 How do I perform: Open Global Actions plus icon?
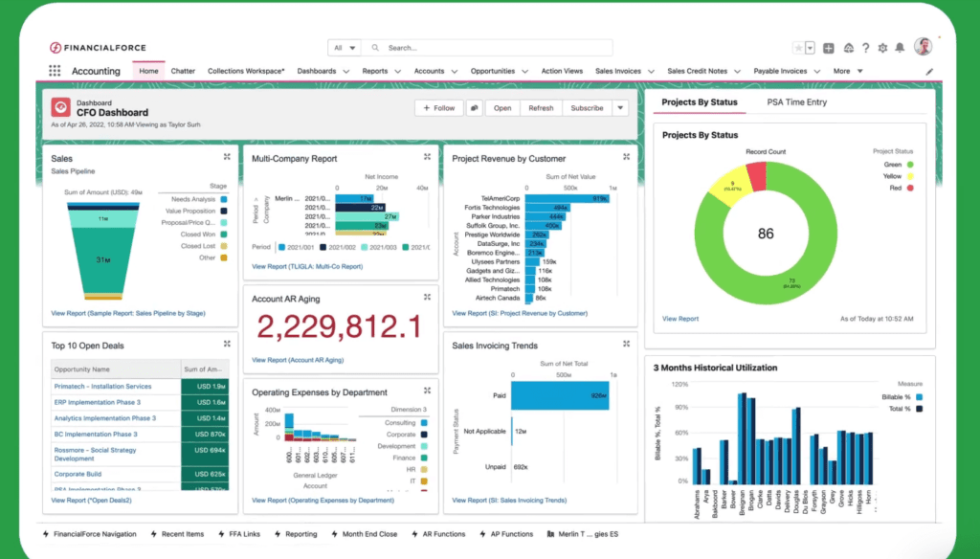pyautogui.click(x=829, y=48)
